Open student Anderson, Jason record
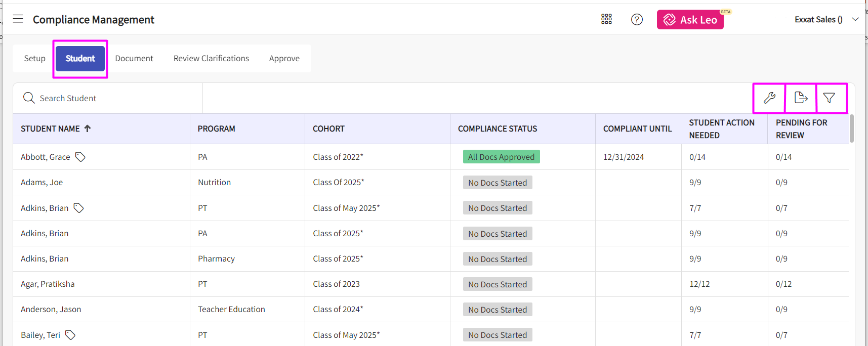Image resolution: width=868 pixels, height=346 pixels. [51, 309]
